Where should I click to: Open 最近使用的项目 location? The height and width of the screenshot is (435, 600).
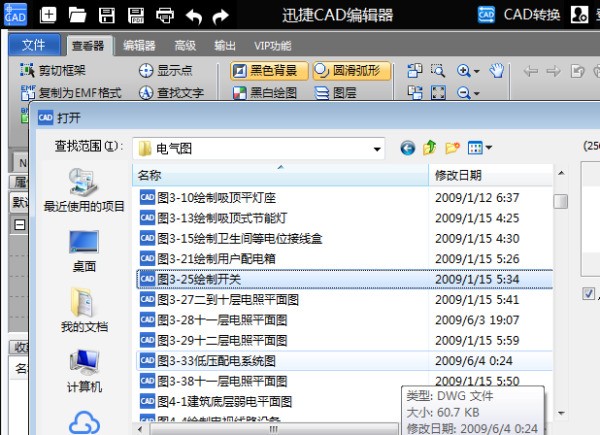[84, 190]
